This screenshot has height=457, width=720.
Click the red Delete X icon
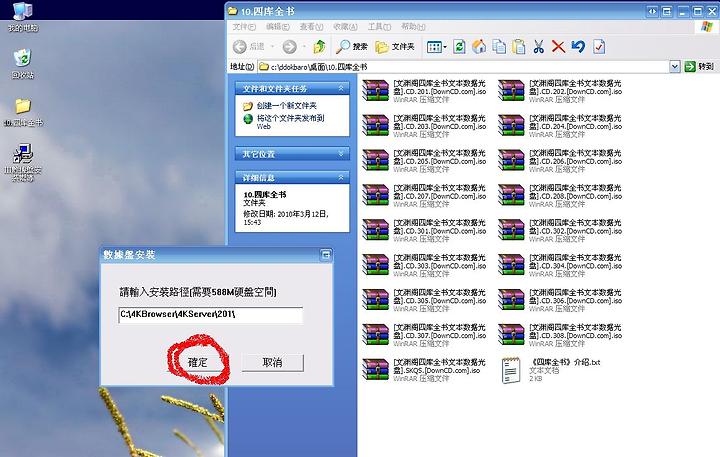tap(558, 46)
